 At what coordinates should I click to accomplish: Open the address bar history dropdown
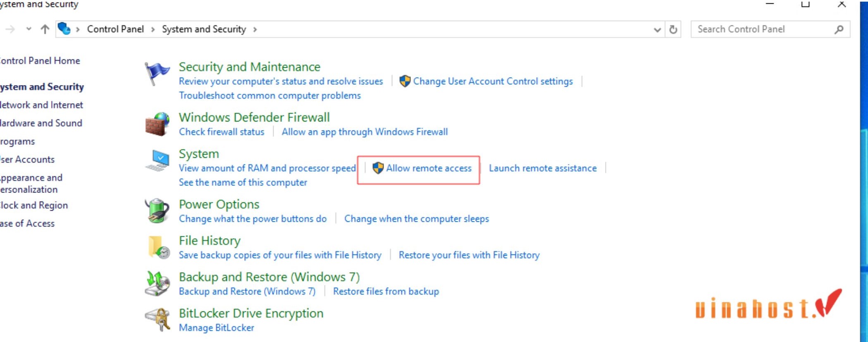[x=657, y=30]
